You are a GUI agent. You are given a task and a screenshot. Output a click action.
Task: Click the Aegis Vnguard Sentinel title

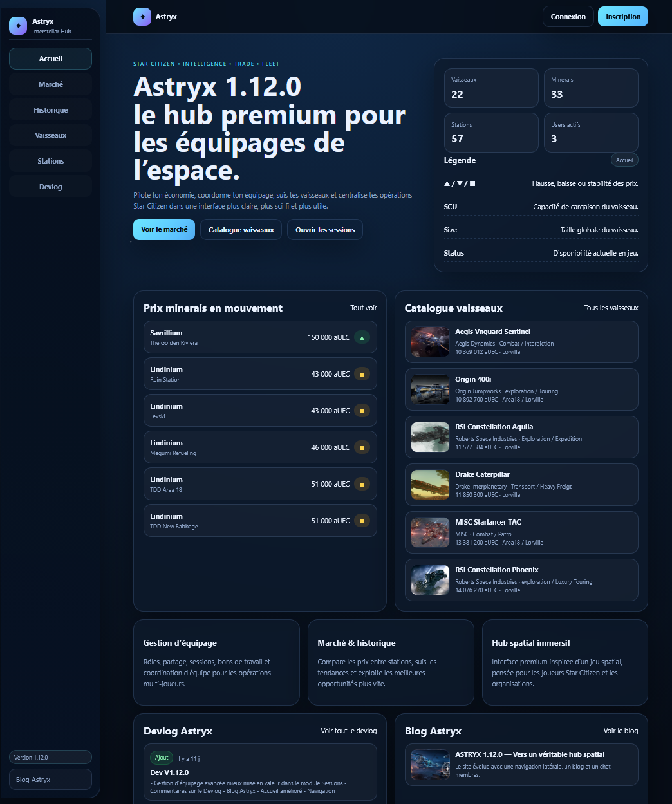[x=492, y=332]
